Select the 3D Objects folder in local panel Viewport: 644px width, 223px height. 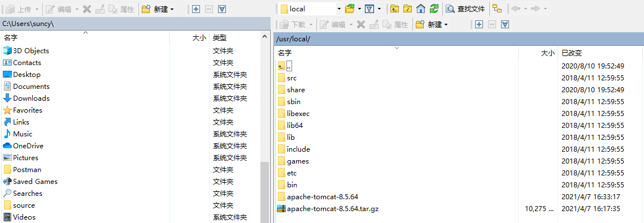26,50
